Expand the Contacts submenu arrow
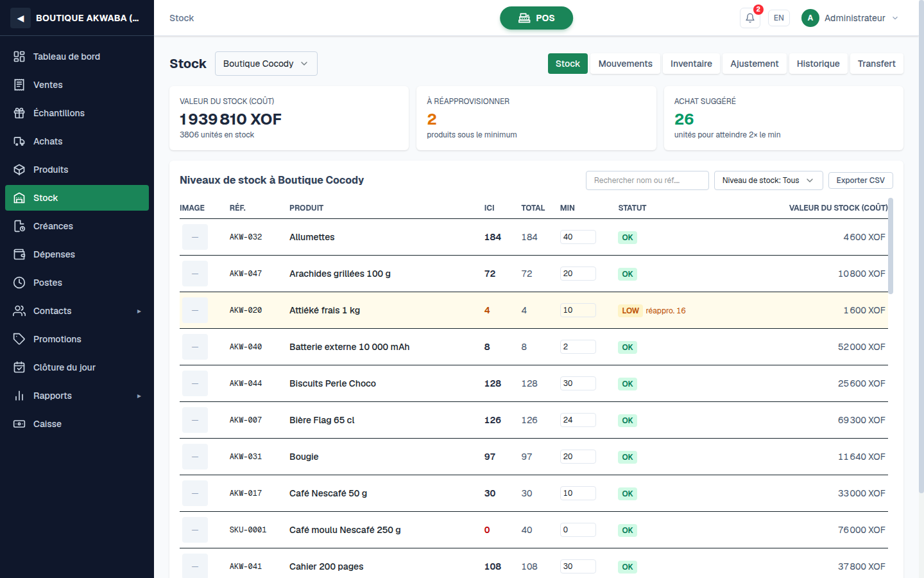The height and width of the screenshot is (578, 924). coord(139,311)
